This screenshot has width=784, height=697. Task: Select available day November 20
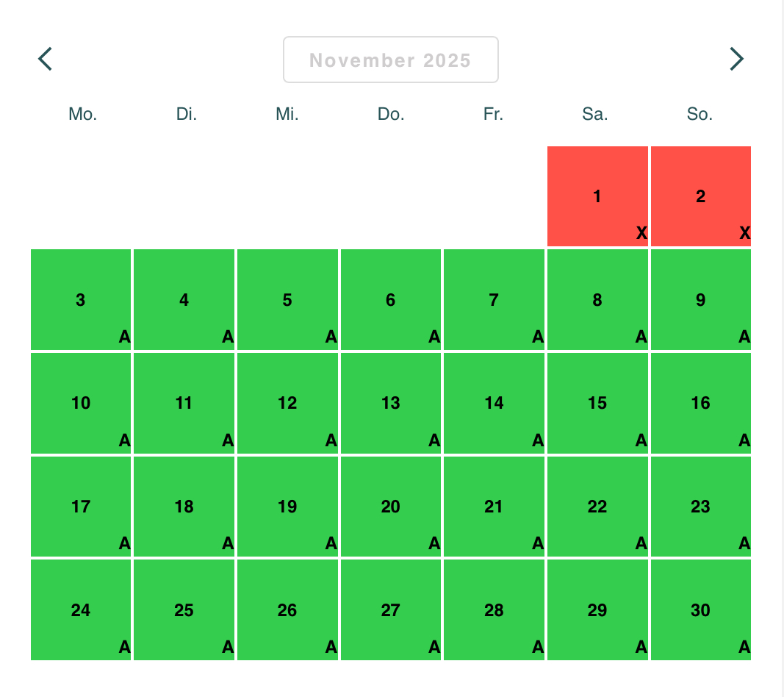click(x=391, y=507)
